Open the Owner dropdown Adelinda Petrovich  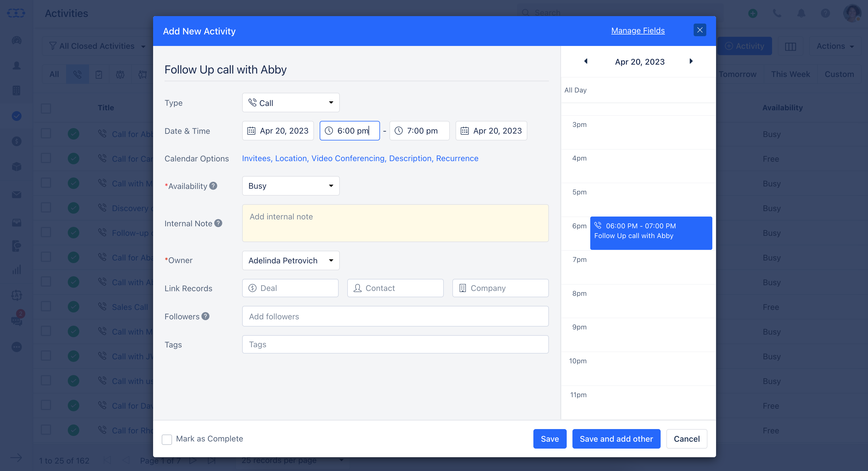(290, 260)
